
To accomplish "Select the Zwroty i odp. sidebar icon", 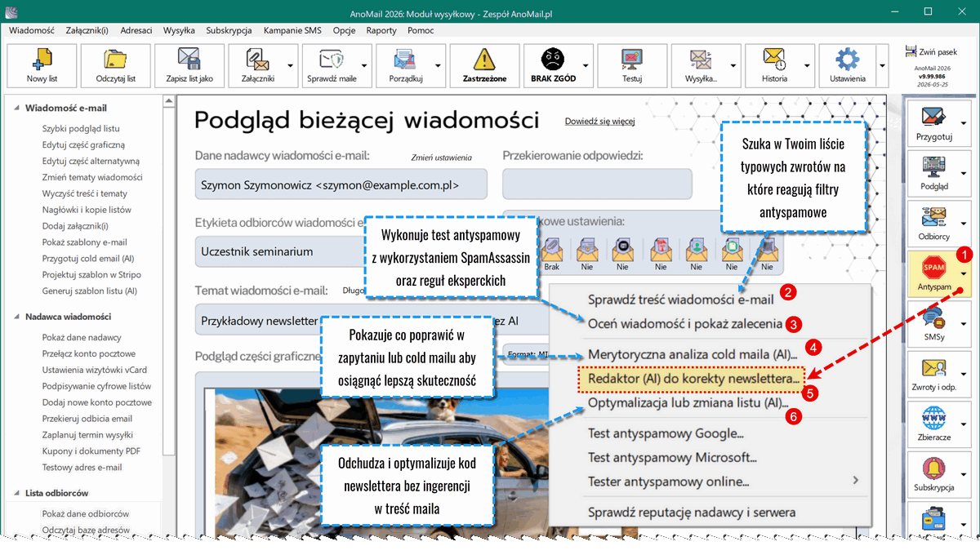I will (933, 369).
